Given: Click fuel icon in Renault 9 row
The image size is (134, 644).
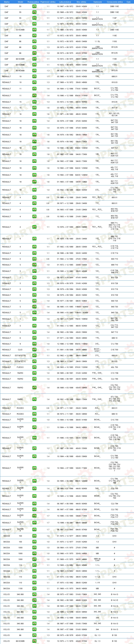Looking at the screenshot, I should tap(34, 344).
